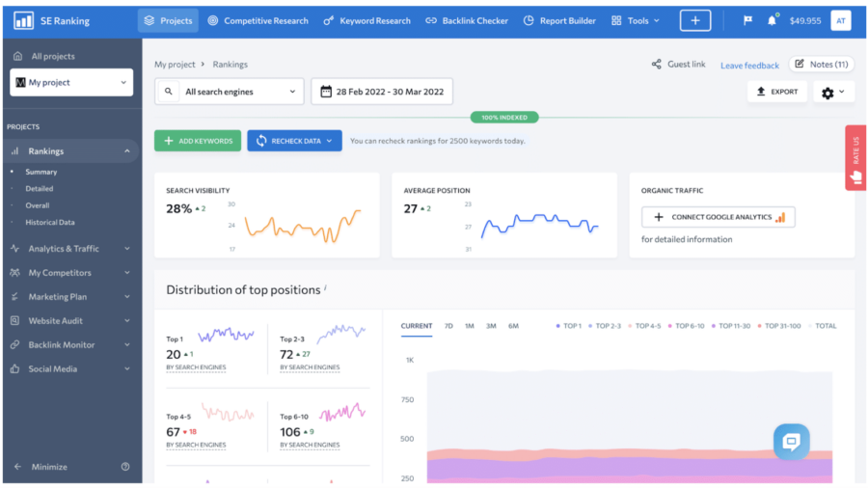Viewport: 868px width, 488px height.
Task: Toggle TOP 1 legend series
Action: tap(568, 326)
